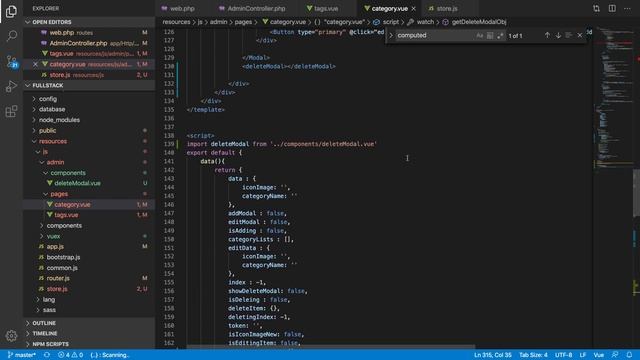The height and width of the screenshot is (360, 640).
Task: Open the errors and warnings status
Action: [x=71, y=355]
